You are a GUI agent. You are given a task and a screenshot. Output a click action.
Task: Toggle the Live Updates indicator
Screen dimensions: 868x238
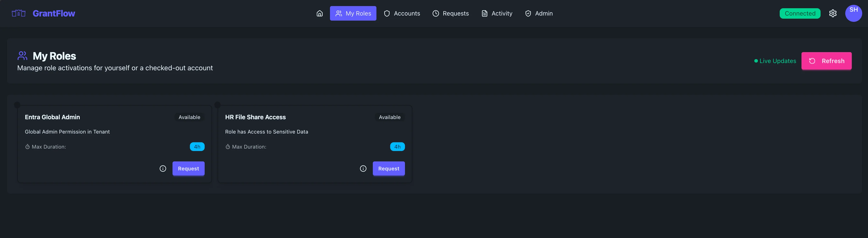775,61
